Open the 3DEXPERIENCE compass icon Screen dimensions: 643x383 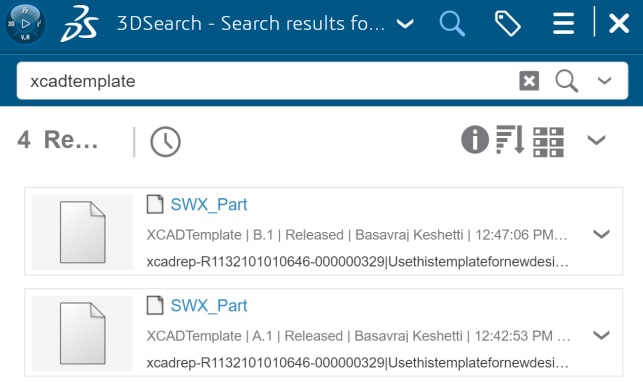click(25, 24)
